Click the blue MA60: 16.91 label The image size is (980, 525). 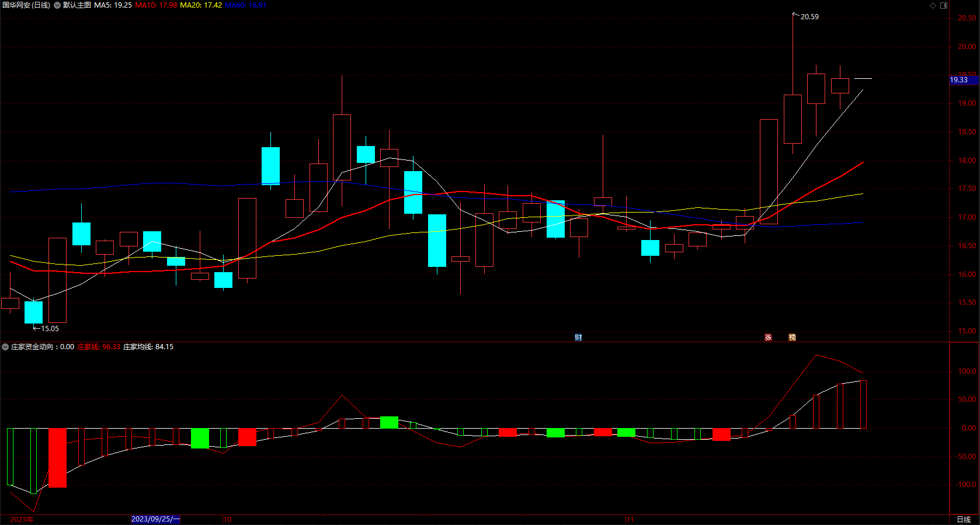click(x=245, y=5)
